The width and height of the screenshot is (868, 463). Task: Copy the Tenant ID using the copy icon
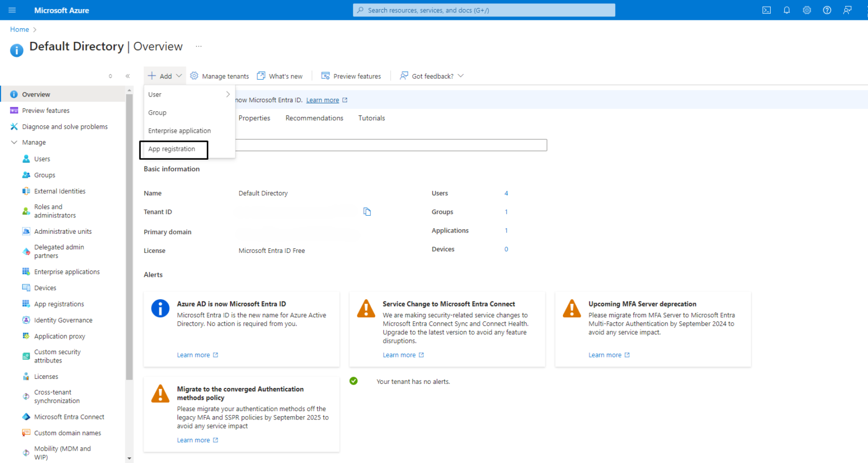tap(367, 211)
